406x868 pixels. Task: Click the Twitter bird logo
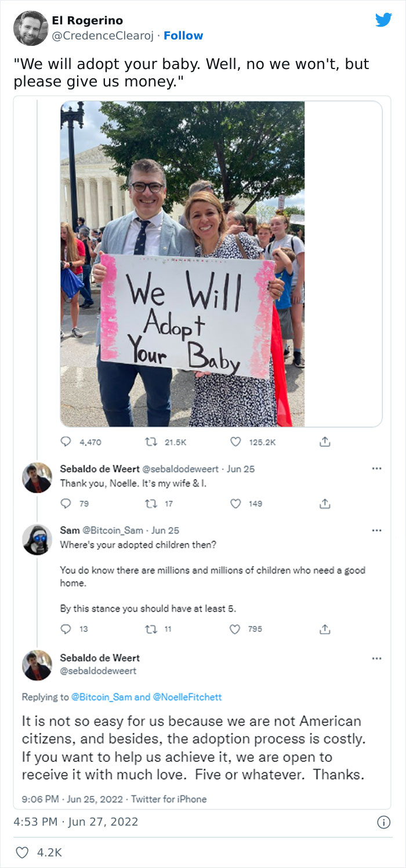(383, 20)
